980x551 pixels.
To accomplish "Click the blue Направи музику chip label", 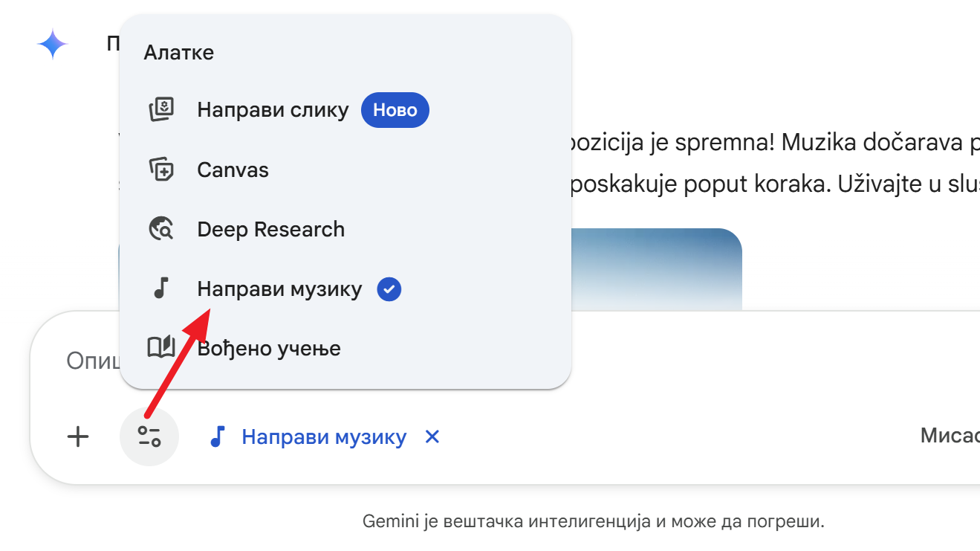I will [324, 437].
